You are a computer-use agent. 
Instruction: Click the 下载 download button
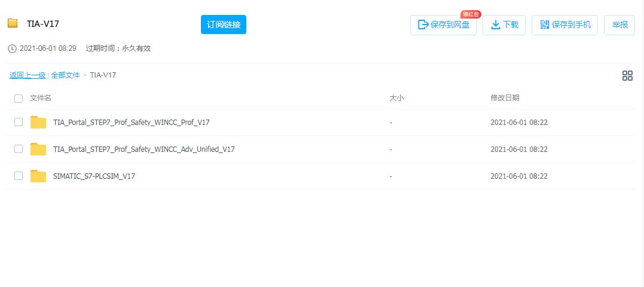(x=504, y=25)
